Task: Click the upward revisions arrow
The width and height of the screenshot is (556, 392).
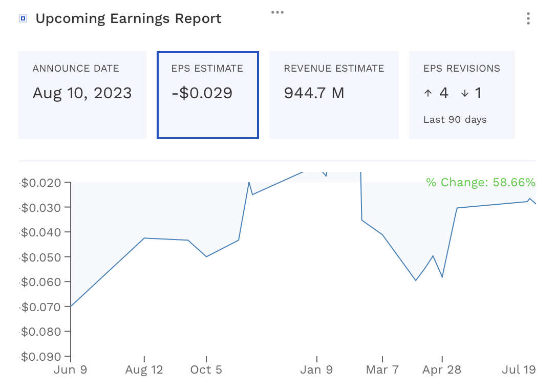Action: click(428, 93)
